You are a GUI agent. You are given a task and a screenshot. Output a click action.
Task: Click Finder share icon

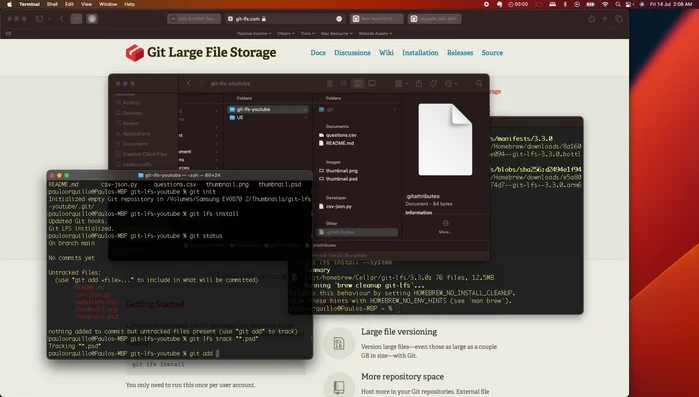(x=419, y=83)
